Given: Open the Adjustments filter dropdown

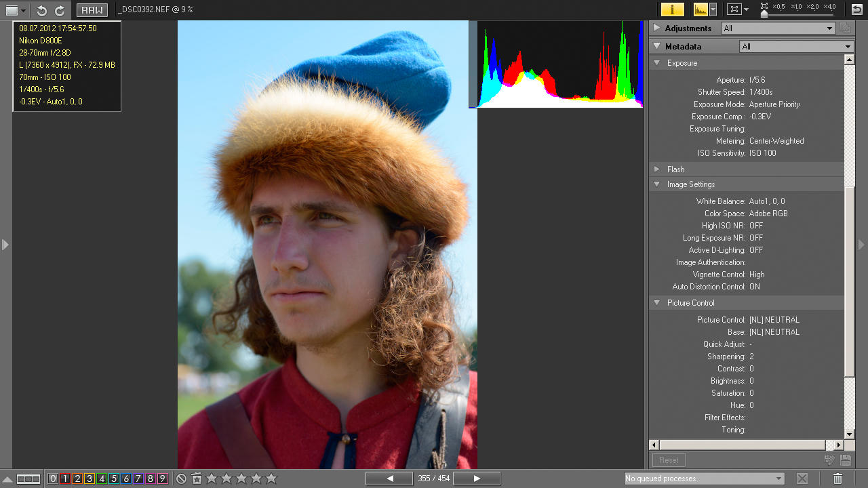Looking at the screenshot, I should coord(778,28).
